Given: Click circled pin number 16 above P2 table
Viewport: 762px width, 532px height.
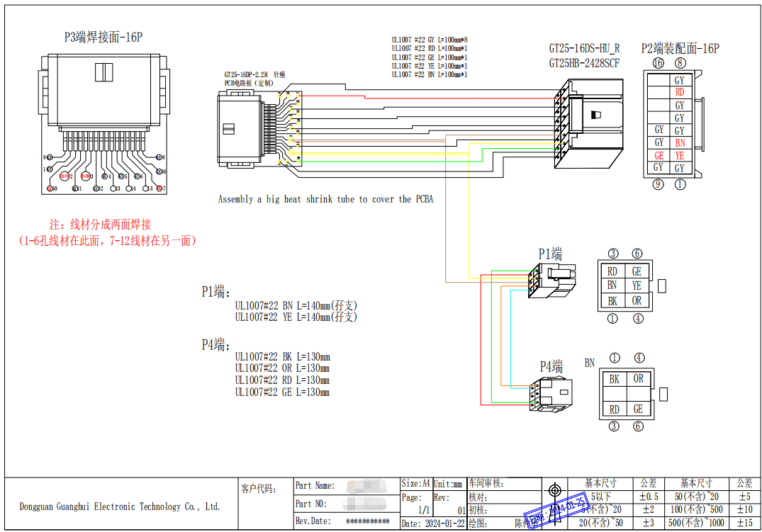Looking at the screenshot, I should click(658, 63).
